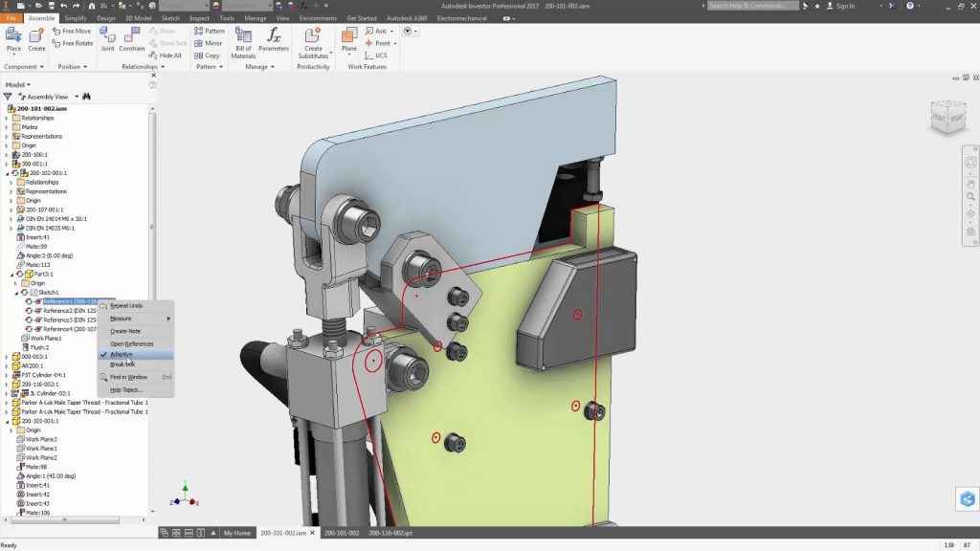The image size is (980, 551).
Task: Open the Parameters fx tool
Action: [x=273, y=39]
